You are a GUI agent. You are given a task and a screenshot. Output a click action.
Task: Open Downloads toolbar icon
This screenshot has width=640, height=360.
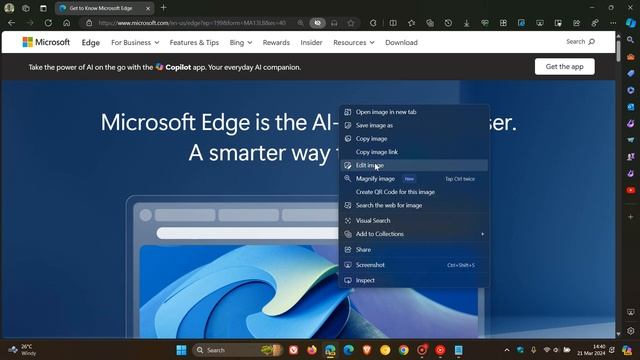467,23
